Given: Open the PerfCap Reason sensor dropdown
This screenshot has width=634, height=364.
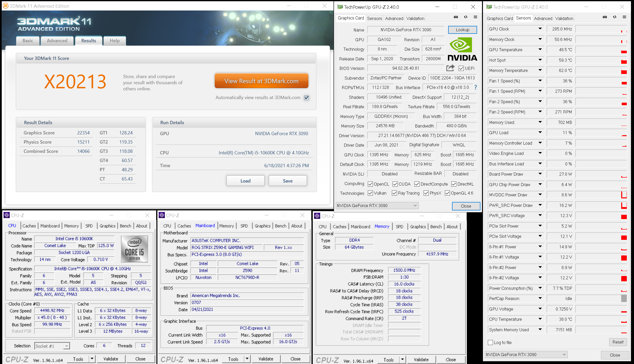Looking at the screenshot, I should [540, 298].
